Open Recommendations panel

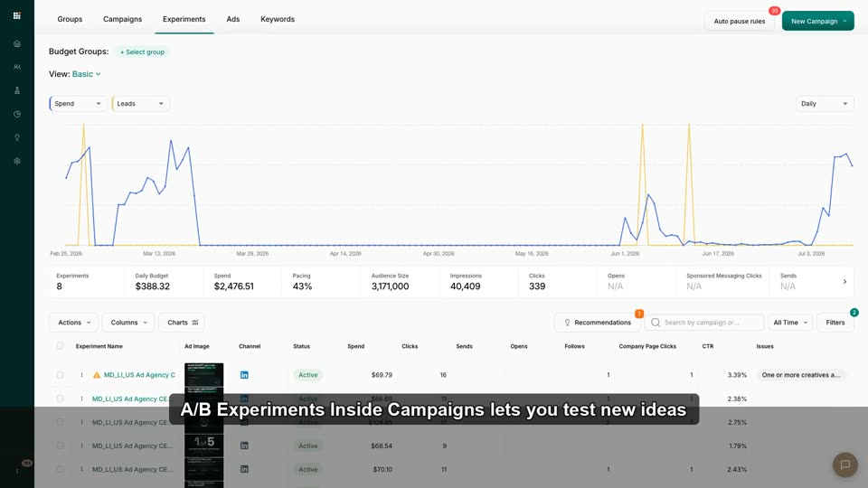(x=598, y=323)
